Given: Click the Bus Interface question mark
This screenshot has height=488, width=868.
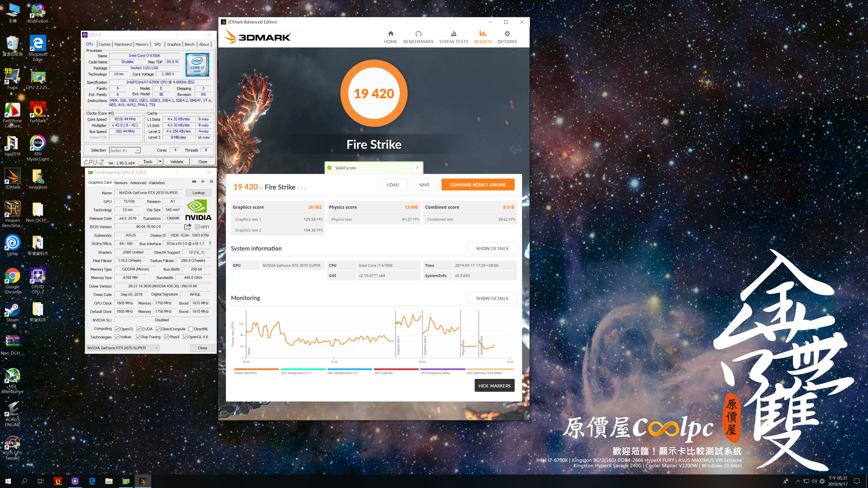Looking at the screenshot, I should click(210, 244).
